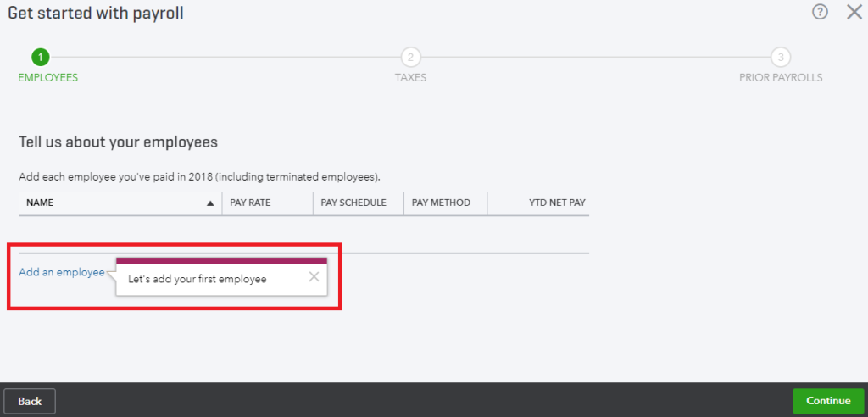Select the step 3 Prior Payrolls circle
The image size is (868, 417).
point(781,57)
